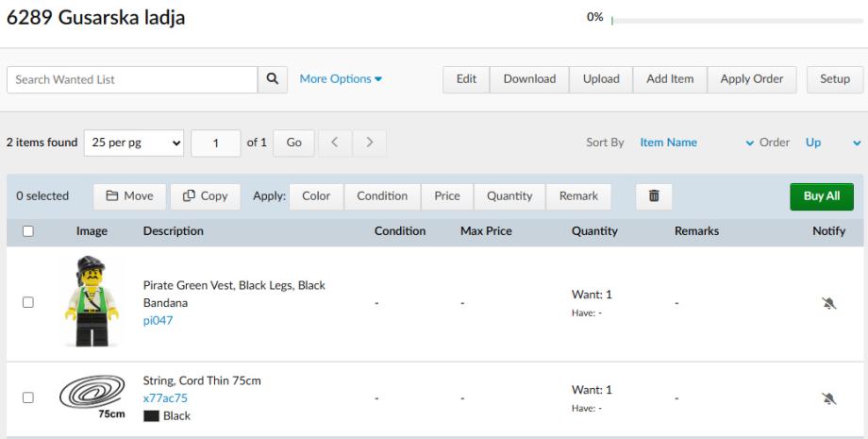This screenshot has height=439, width=868.
Task: Click the Search Wanted List field
Action: (132, 79)
